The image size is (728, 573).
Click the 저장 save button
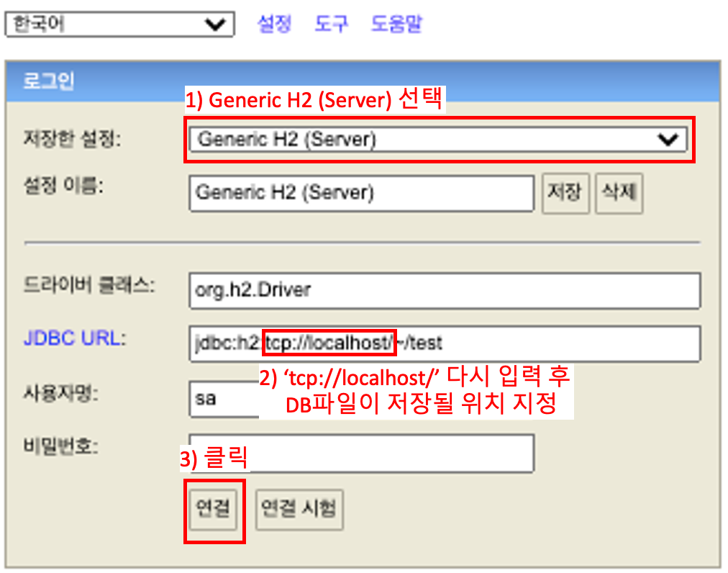pos(565,194)
